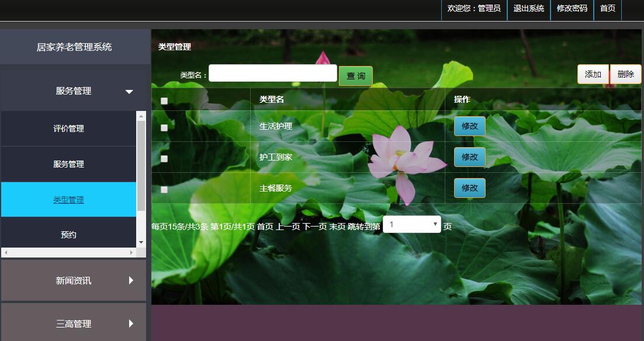Click the 每页15条/共3条 pagination text
The width and height of the screenshot is (644, 341).
(x=180, y=227)
